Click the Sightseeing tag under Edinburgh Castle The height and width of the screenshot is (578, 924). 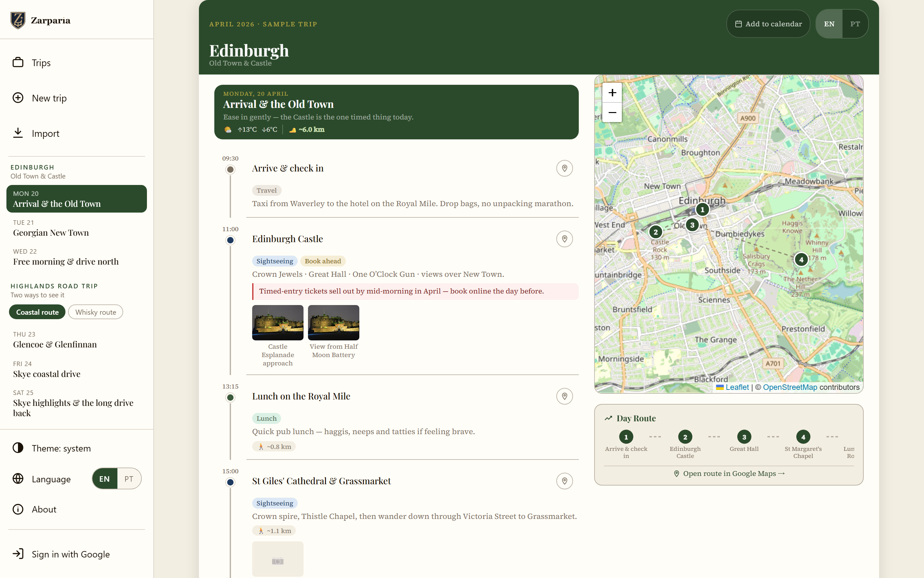pos(275,261)
